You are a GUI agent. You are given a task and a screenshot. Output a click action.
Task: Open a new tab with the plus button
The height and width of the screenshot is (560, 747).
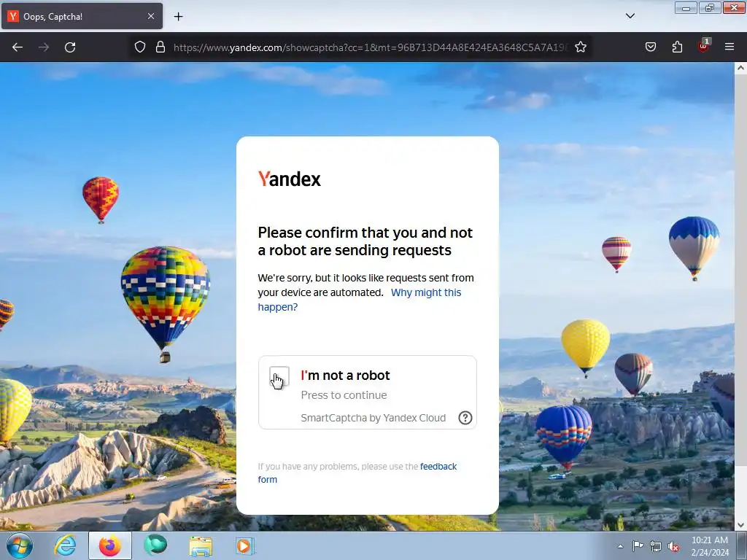[x=178, y=16]
